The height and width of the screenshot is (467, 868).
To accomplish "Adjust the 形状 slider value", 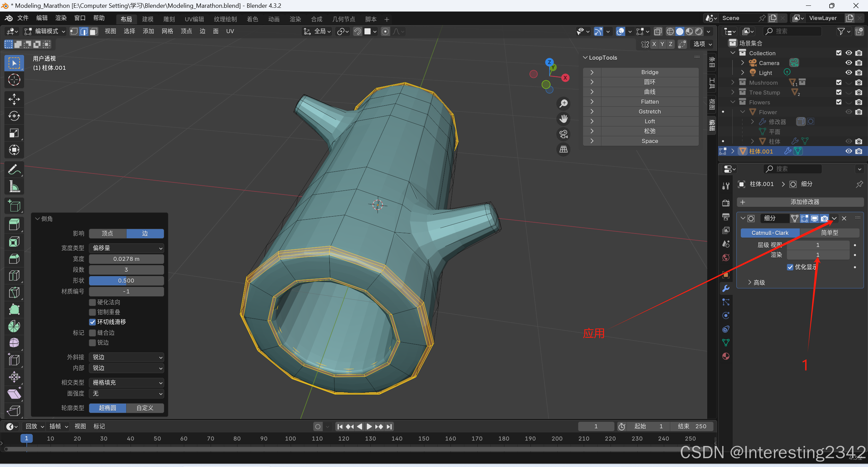I will 126,281.
